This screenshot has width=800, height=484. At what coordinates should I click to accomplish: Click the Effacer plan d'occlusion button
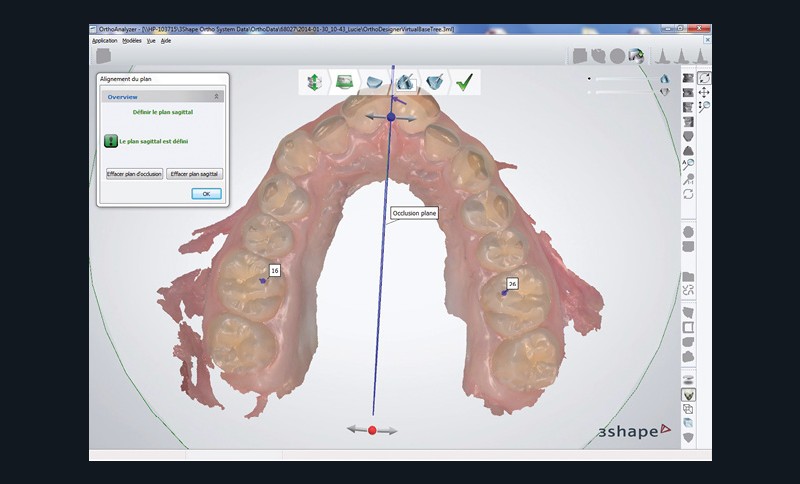(134, 174)
